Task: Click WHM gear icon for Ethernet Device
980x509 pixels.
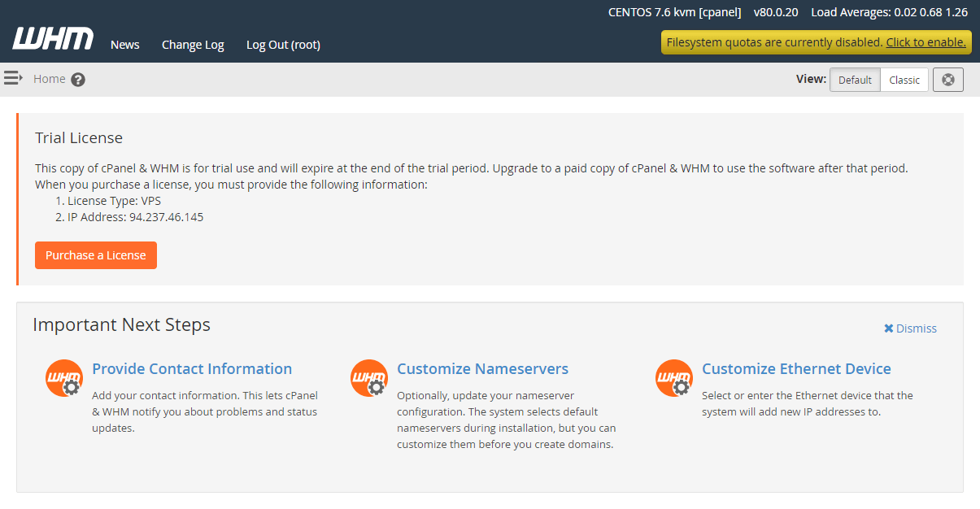Action: click(x=674, y=378)
